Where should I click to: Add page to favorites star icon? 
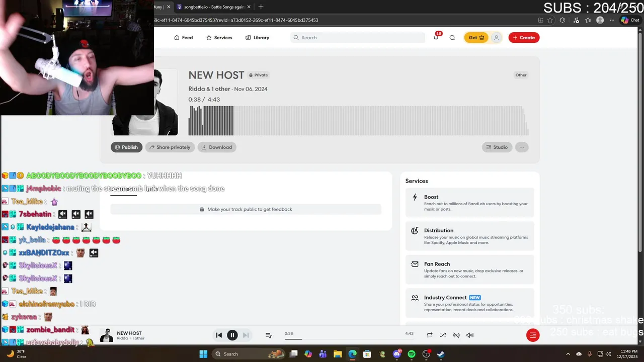550,20
